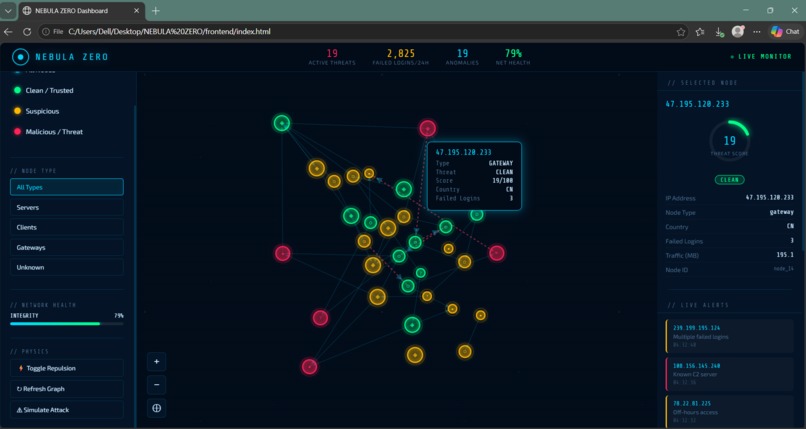Click the Country CN row in details panel
Viewport: 806px width, 429px height.
729,227
